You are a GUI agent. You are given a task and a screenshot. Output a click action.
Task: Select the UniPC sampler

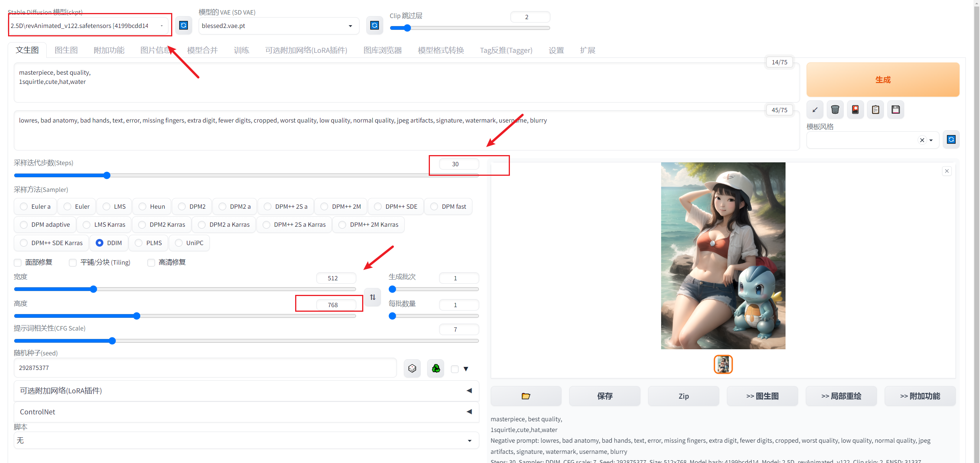pyautogui.click(x=189, y=243)
